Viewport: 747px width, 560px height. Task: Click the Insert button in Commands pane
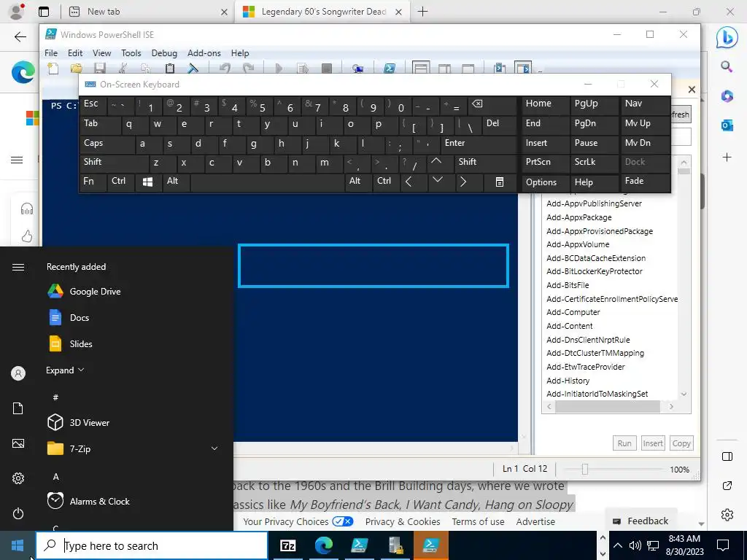coord(653,443)
